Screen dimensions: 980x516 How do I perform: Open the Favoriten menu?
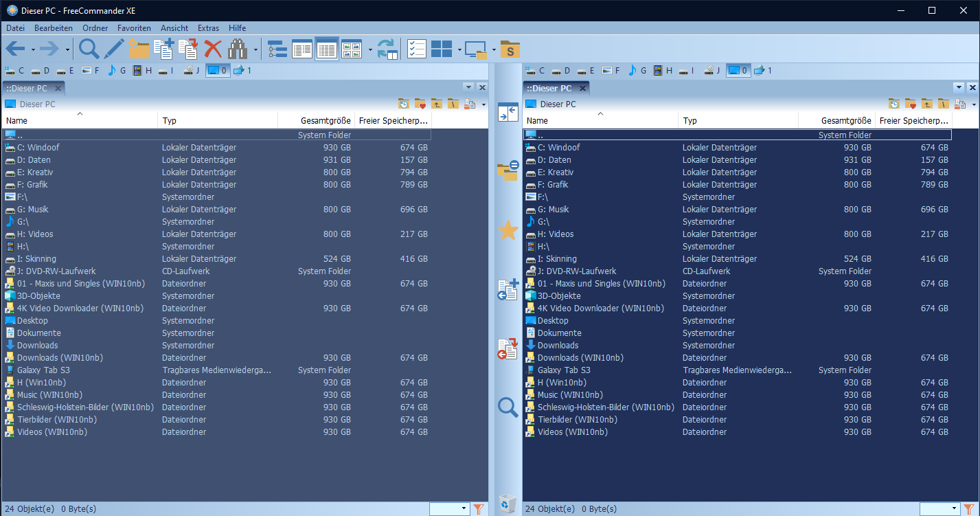pos(134,28)
